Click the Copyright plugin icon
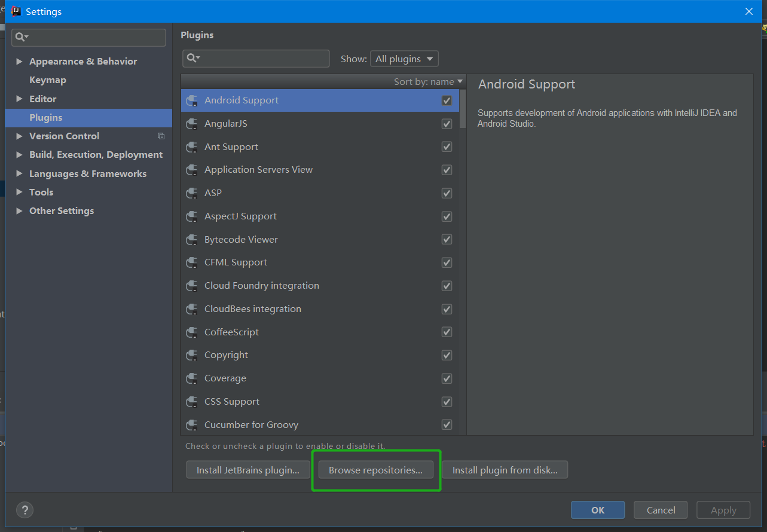 pos(192,355)
